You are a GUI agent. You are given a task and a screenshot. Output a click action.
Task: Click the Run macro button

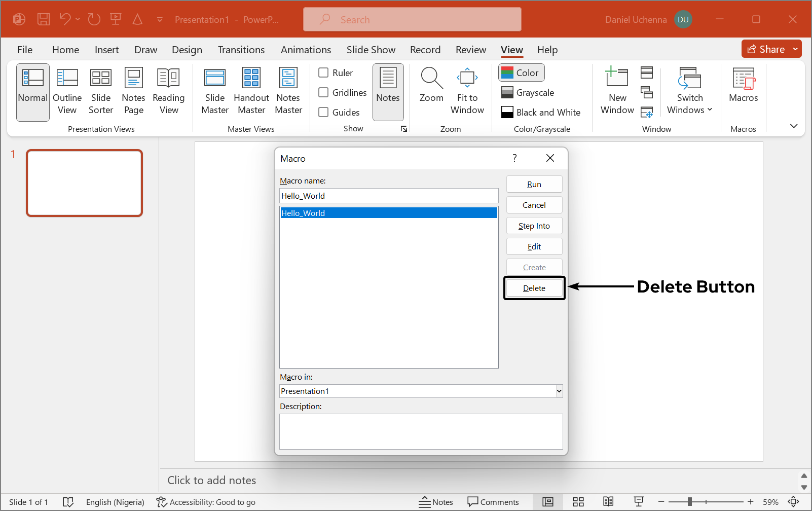534,184
